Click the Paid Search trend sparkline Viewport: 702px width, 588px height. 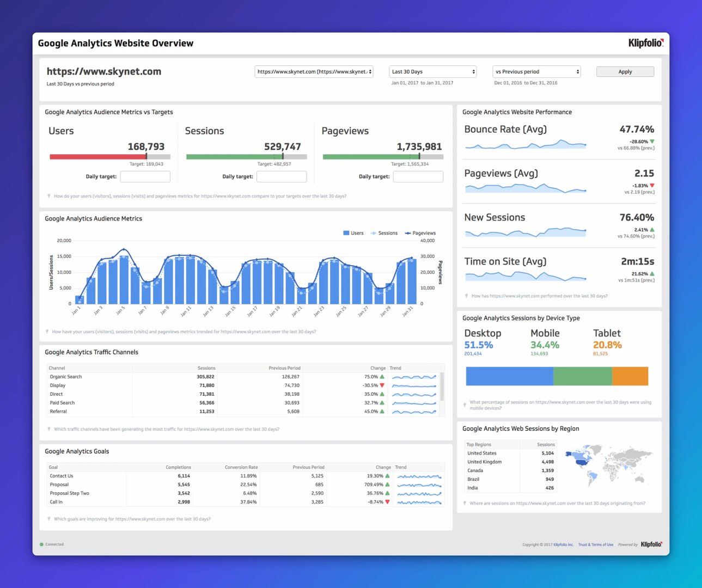[x=414, y=403]
